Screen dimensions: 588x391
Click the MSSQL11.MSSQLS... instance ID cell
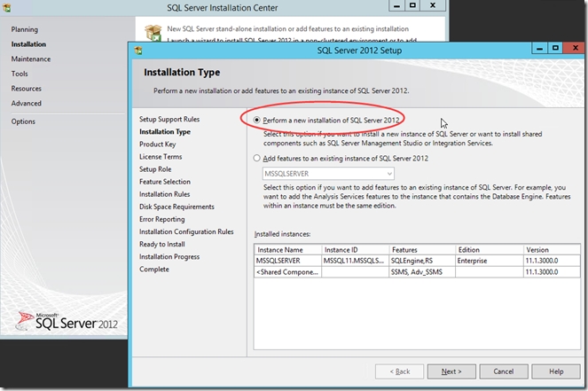[355, 261]
